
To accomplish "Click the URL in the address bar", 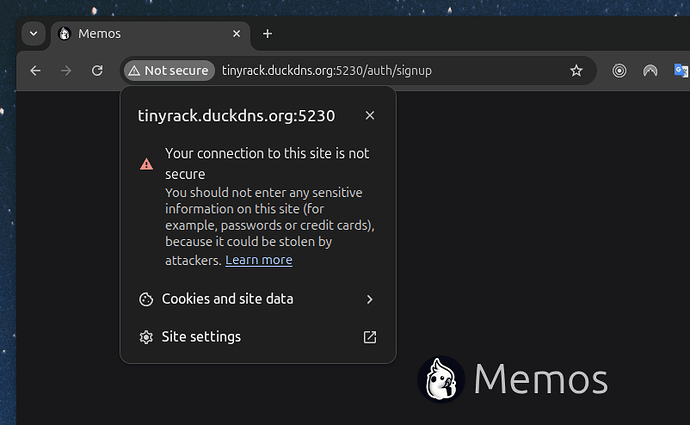I will (x=327, y=70).
